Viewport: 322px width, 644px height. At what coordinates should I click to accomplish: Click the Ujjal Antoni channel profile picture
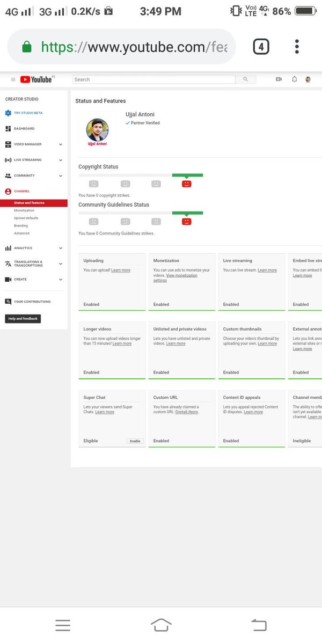[x=97, y=130]
